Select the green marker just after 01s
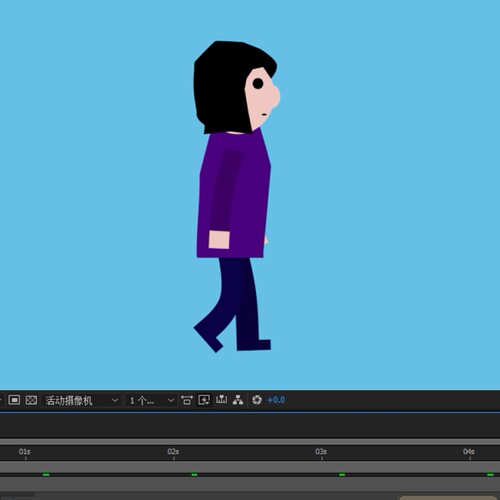This screenshot has height=500, width=500. [x=46, y=474]
